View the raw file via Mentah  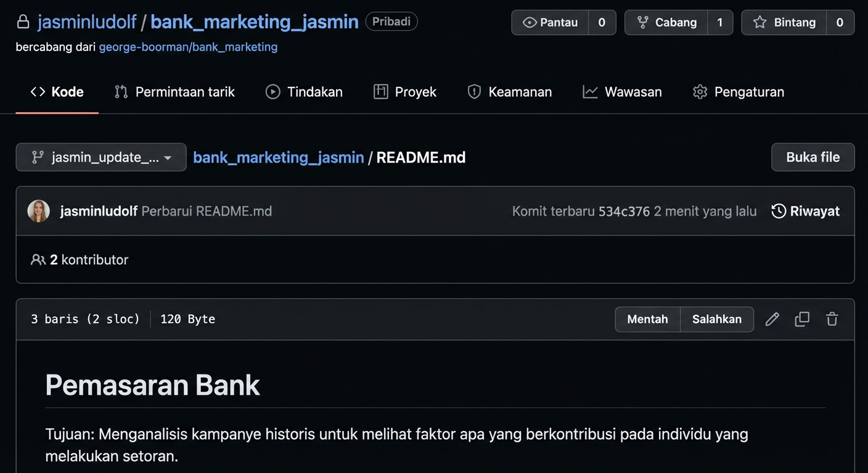[x=647, y=319]
